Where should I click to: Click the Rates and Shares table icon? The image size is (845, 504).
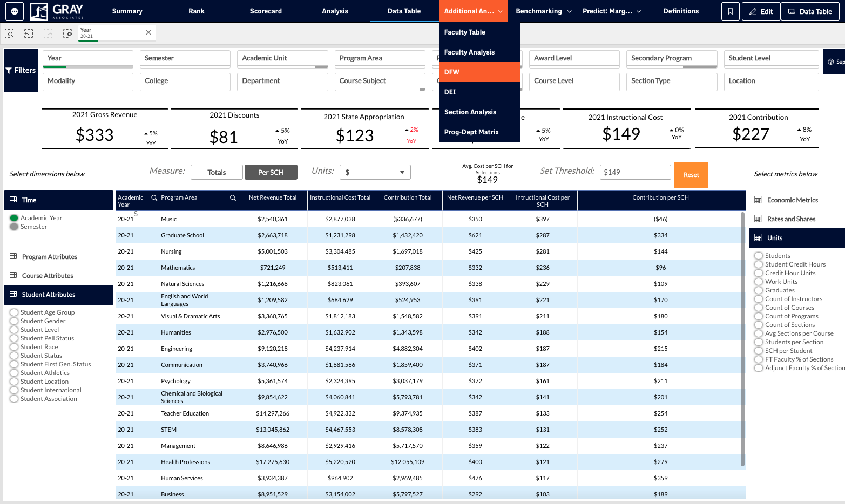coord(758,219)
